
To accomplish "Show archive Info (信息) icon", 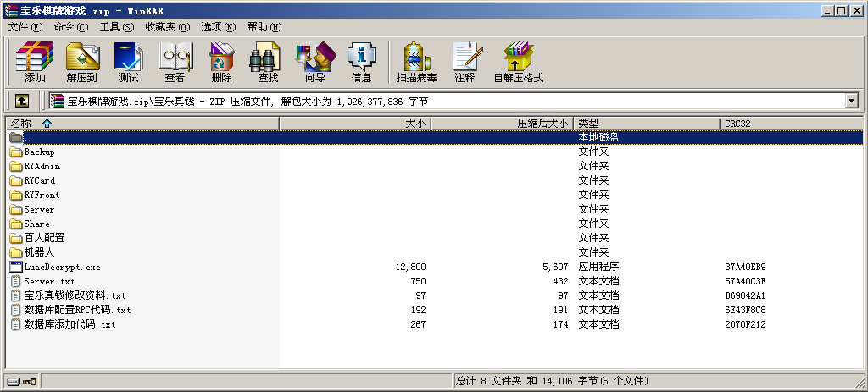I will (361, 62).
